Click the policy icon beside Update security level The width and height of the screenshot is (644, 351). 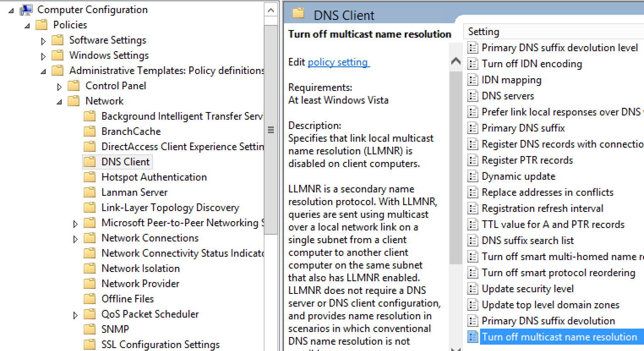point(473,289)
